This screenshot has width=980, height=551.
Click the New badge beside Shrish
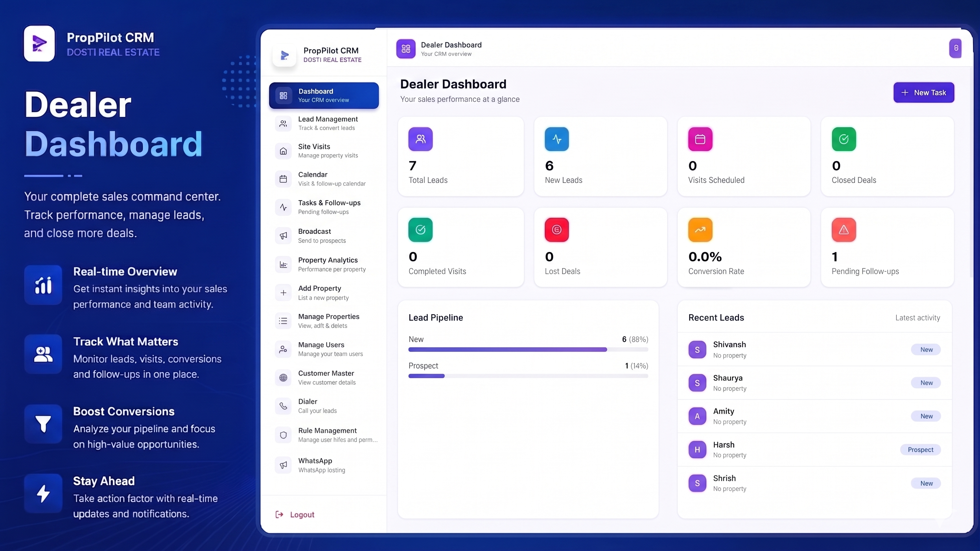[x=926, y=483]
